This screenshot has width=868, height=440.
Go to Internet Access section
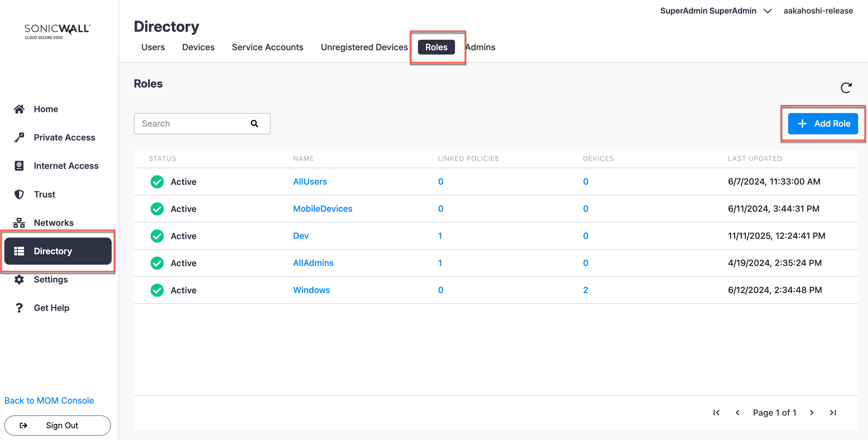(x=66, y=166)
